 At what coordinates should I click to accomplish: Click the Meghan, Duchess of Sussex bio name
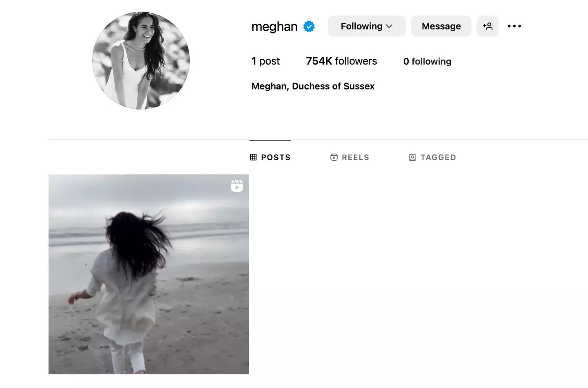[x=313, y=86]
